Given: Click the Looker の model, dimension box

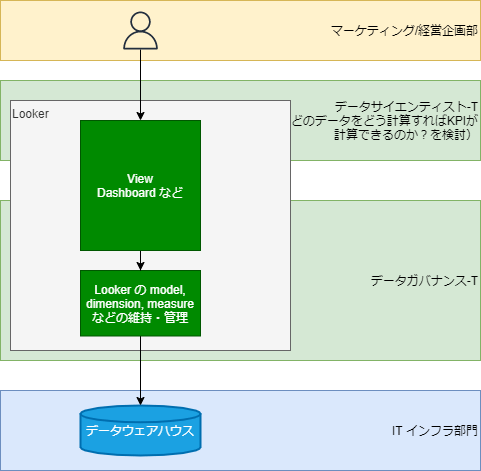Looking at the screenshot, I should pyautogui.click(x=140, y=303).
